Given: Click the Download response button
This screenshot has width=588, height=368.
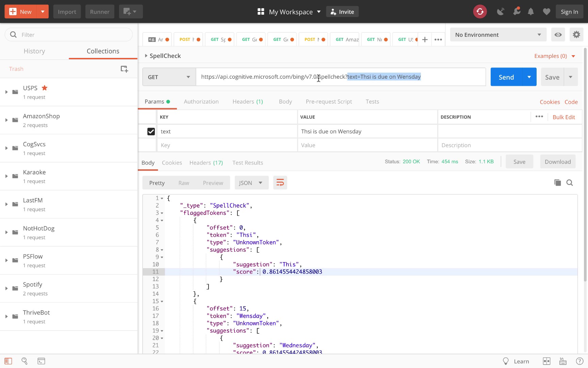Looking at the screenshot, I should click(558, 162).
